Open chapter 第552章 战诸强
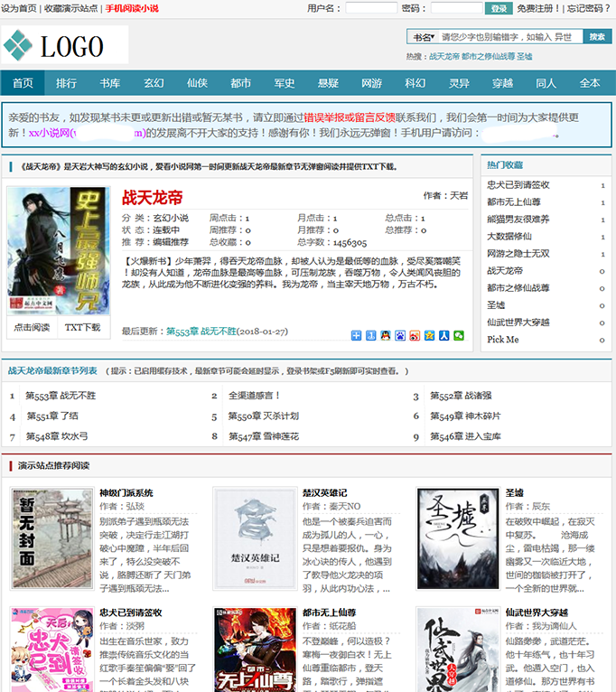 pyautogui.click(x=461, y=396)
